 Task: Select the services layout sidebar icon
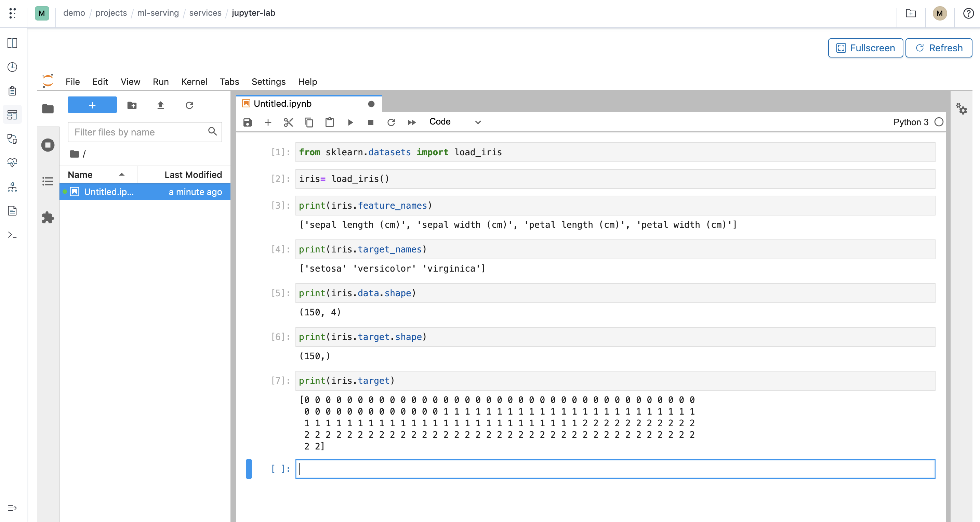click(x=12, y=115)
